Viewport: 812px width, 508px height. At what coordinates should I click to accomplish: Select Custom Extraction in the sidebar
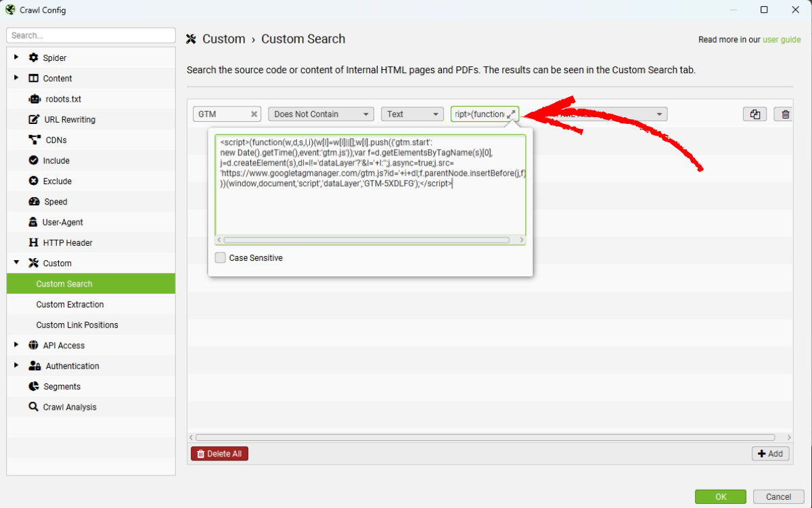pos(70,305)
